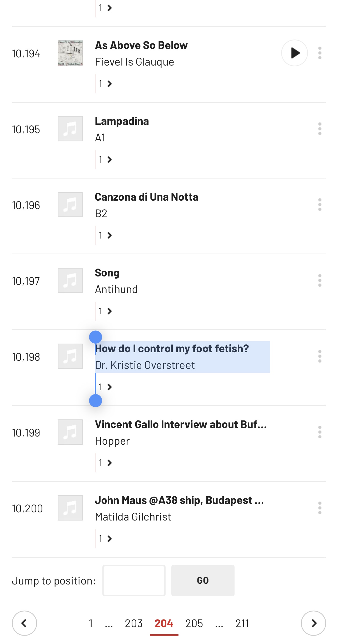Viewport: 338px width, 644px height.
Task: Open more options for Song by Antihund
Action: [x=320, y=280]
